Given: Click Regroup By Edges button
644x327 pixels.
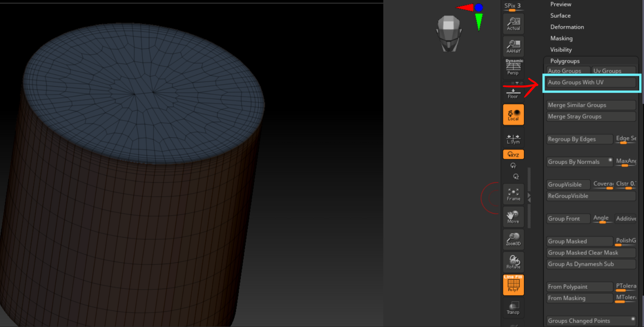Looking at the screenshot, I should tap(580, 139).
